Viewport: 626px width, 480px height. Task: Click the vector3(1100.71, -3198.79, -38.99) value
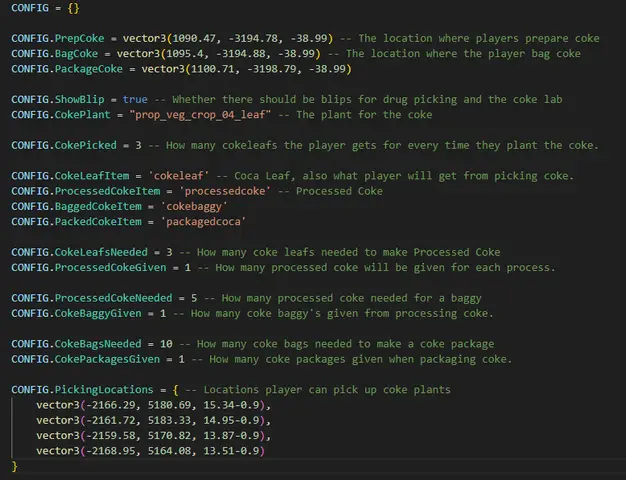tap(246, 69)
